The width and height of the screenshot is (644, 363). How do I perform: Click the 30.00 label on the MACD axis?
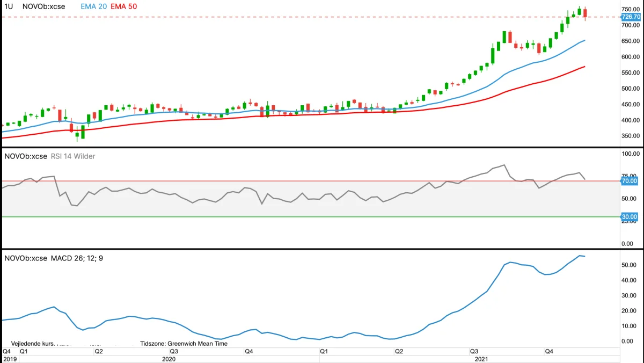[628, 295]
